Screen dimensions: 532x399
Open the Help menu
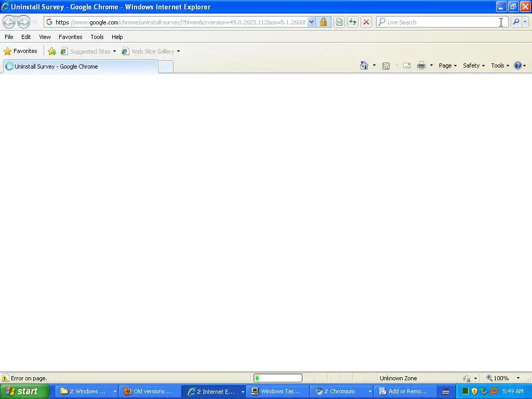click(x=117, y=37)
